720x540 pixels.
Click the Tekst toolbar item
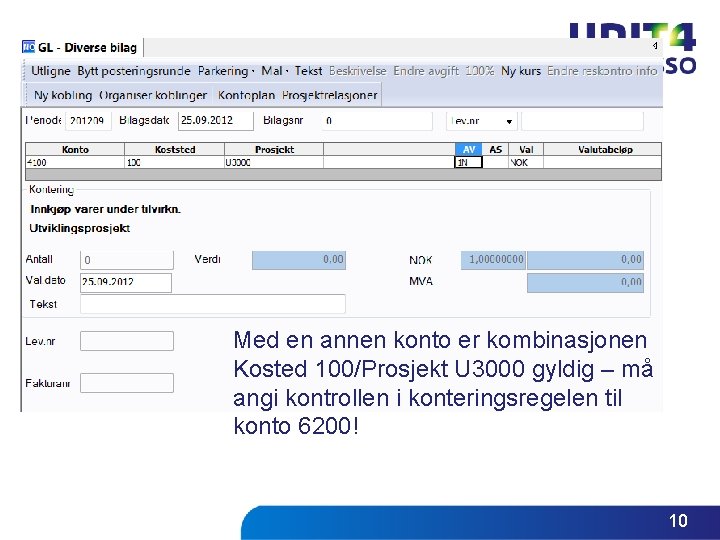point(308,71)
